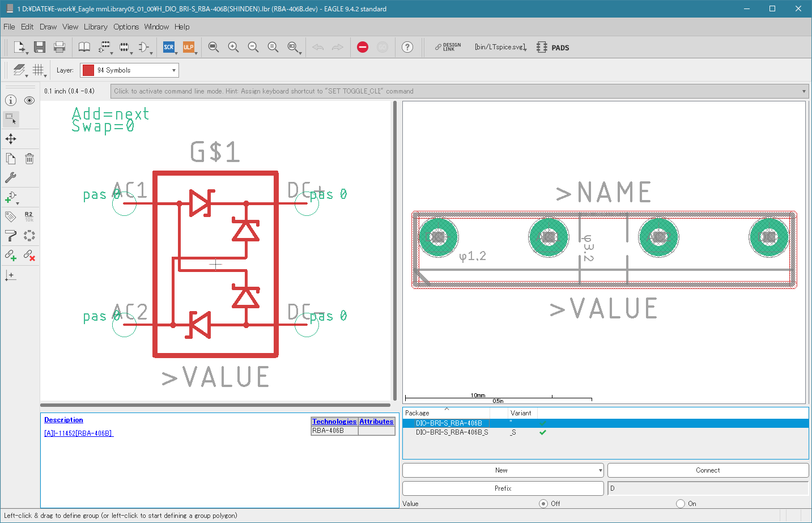This screenshot has width=812, height=523.
Task: Set Value radio button to On
Action: [x=681, y=504]
